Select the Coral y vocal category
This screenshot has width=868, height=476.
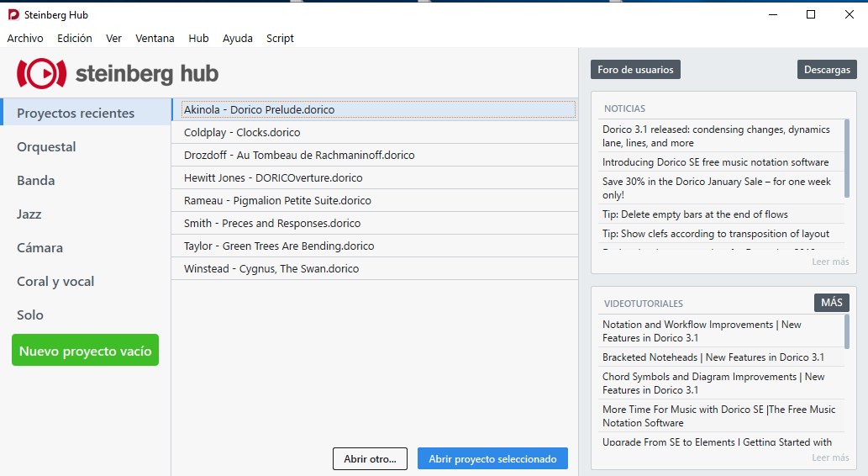tap(86, 282)
